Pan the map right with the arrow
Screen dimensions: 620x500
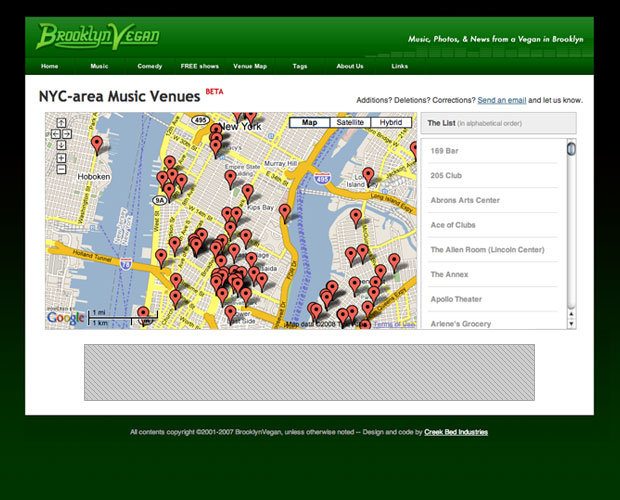[x=67, y=134]
